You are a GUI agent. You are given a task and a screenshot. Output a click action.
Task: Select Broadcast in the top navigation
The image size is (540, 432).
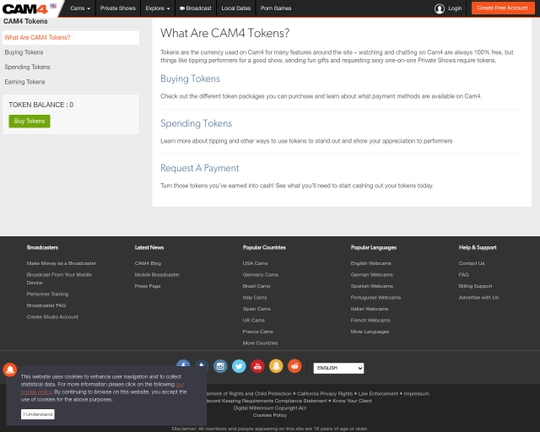[196, 8]
